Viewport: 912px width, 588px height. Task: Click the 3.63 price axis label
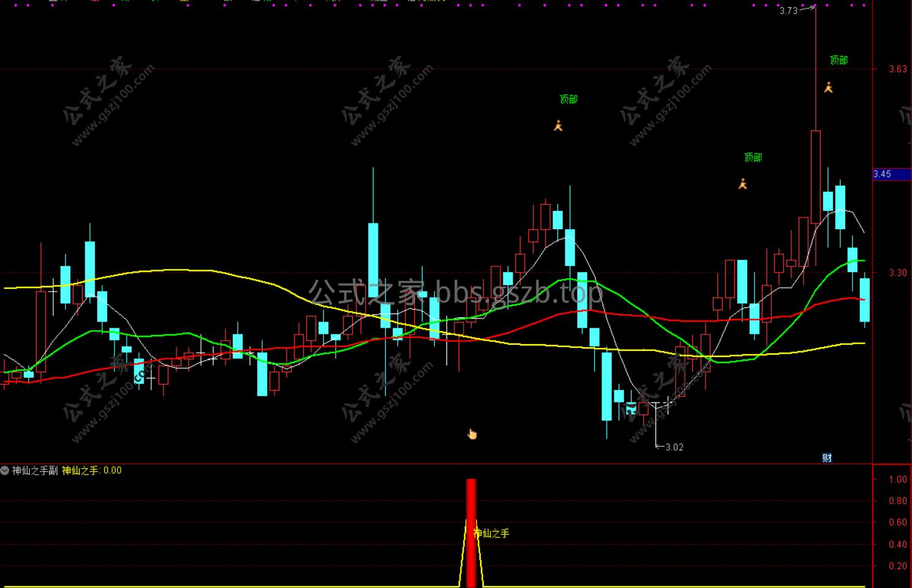point(898,69)
